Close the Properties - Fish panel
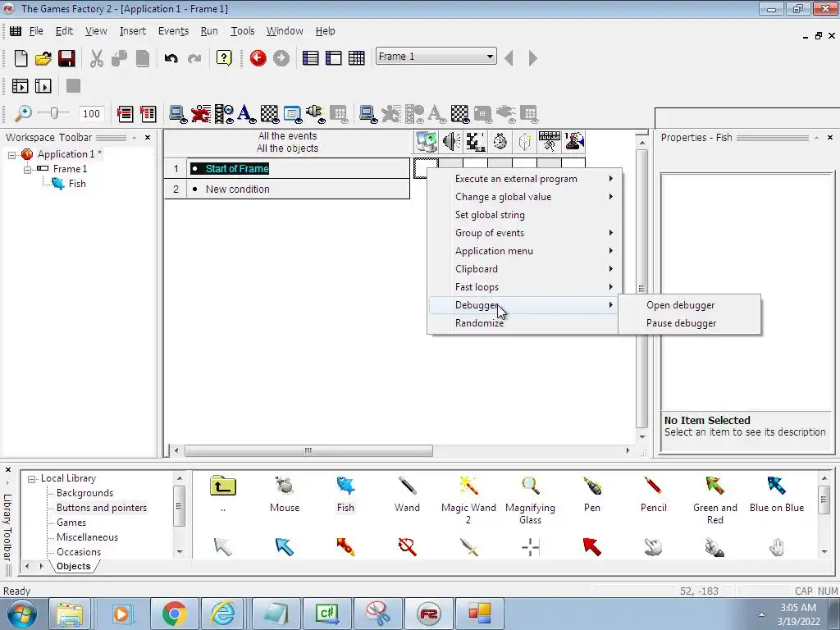Image resolution: width=840 pixels, height=630 pixels. click(x=830, y=138)
